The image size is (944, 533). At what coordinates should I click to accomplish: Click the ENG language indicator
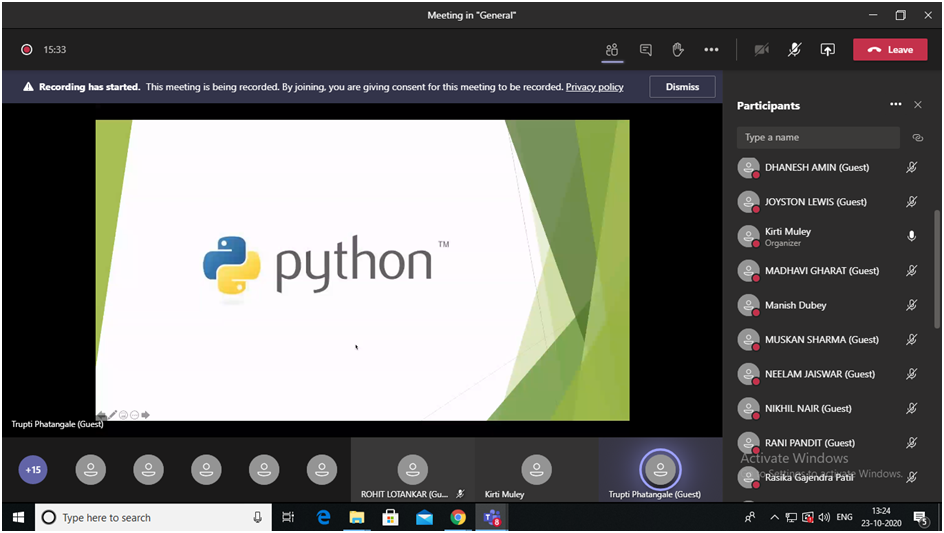[x=845, y=517]
